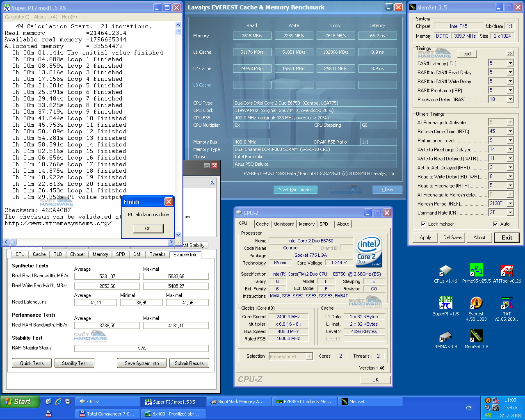
Task: Click the Start Benchmark button
Action: pos(295,189)
